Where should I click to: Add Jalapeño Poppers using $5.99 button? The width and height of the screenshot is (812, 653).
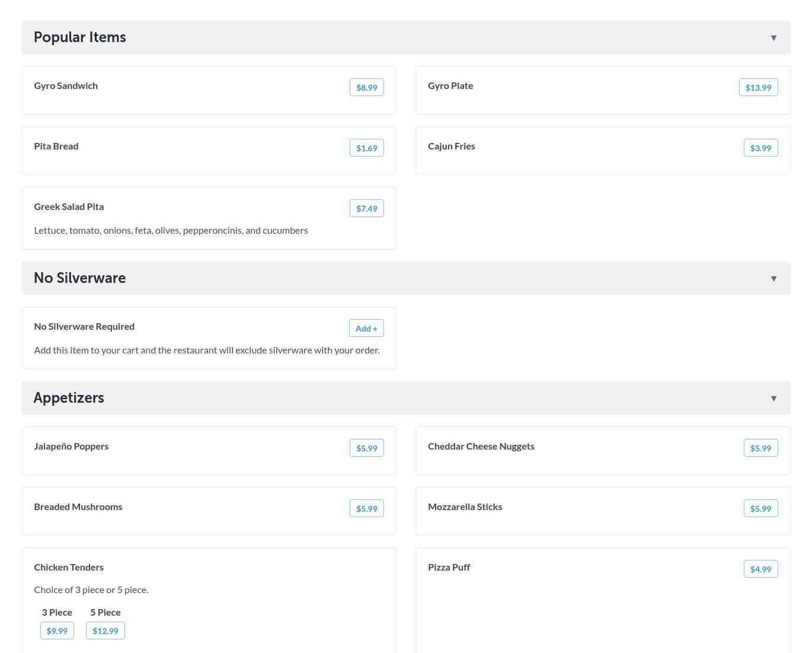(x=366, y=448)
